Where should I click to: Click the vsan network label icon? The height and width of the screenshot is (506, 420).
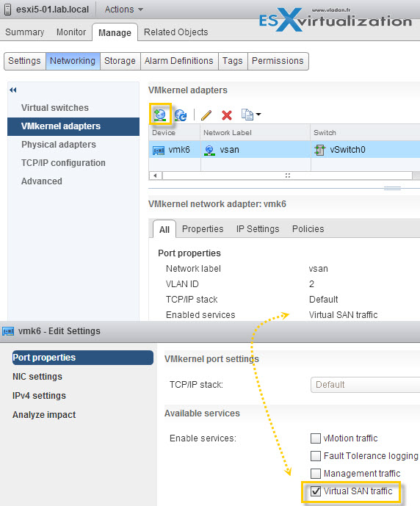point(210,150)
